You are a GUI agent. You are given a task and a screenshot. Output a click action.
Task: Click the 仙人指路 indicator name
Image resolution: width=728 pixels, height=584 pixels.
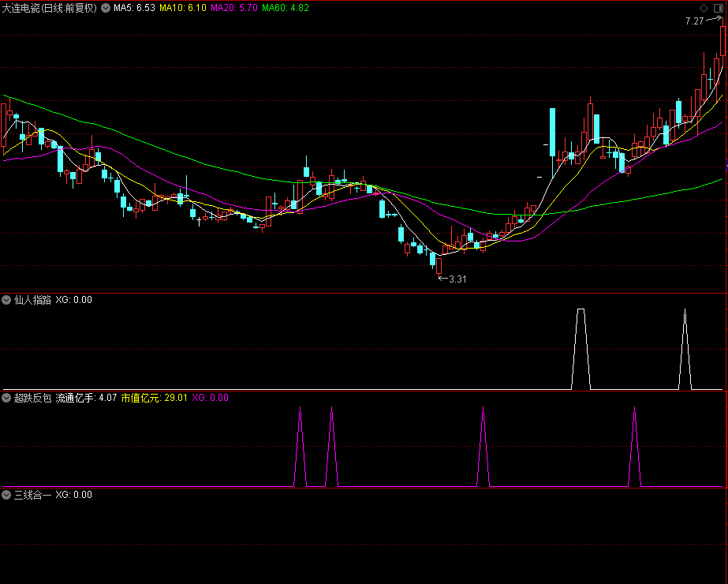(x=32, y=300)
